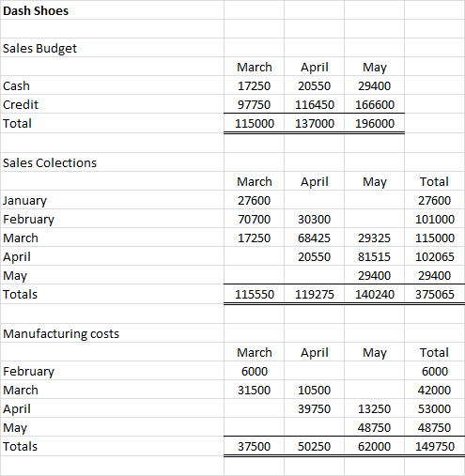Image resolution: width=465 pixels, height=476 pixels.
Task: Click manufacturing grand total 149750
Action: click(x=435, y=446)
